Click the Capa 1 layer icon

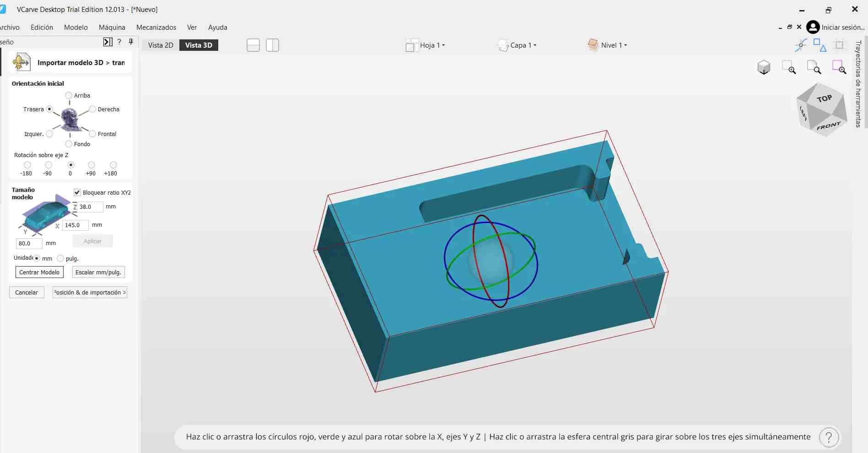(503, 45)
